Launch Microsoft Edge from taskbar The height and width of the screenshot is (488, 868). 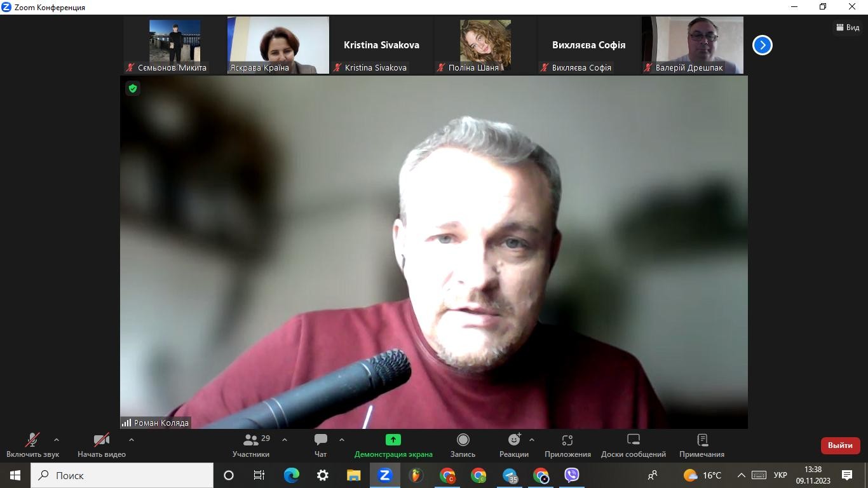pyautogui.click(x=291, y=475)
